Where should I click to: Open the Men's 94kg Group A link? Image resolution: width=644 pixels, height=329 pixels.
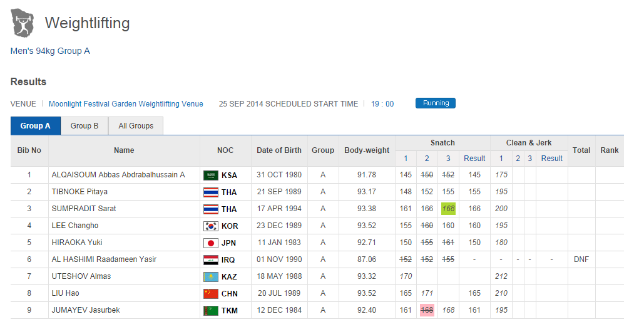point(50,51)
